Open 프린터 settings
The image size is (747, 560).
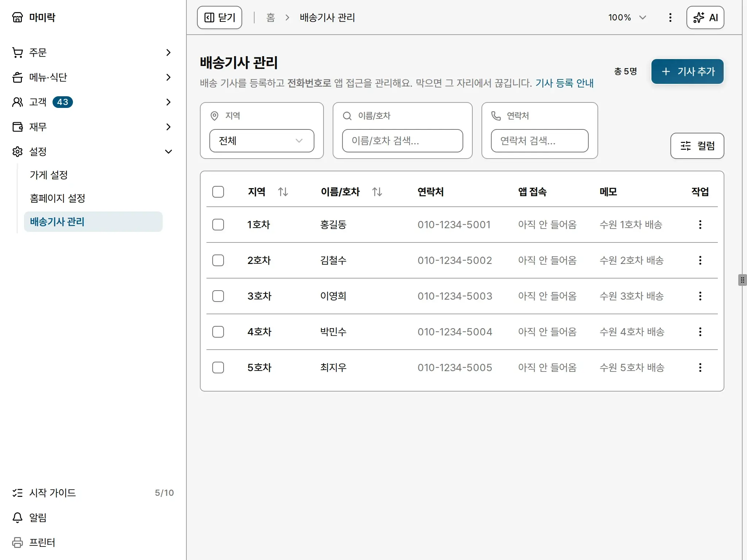[x=93, y=542]
